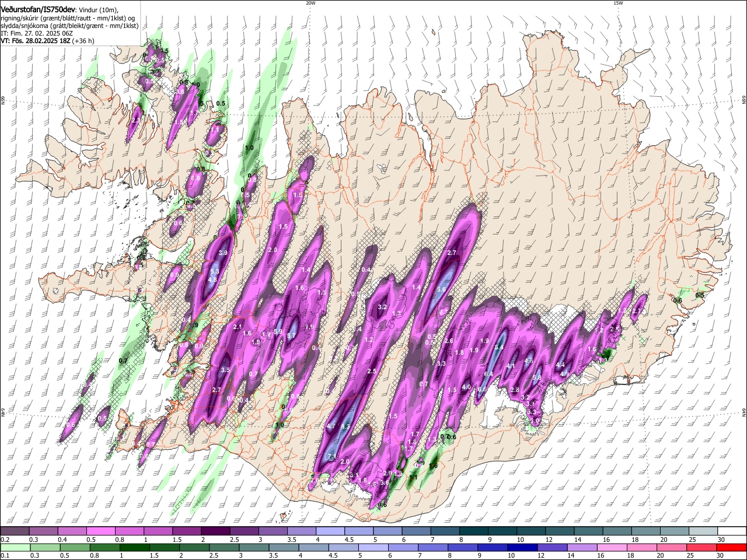Click the '5.3' precipitation value on the map
747x560 pixels.
coord(214,271)
